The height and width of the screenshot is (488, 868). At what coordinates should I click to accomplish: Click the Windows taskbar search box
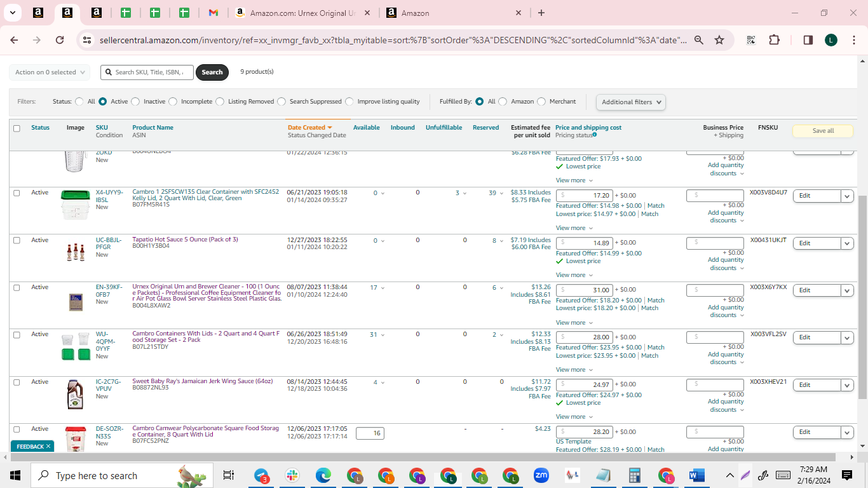click(x=121, y=475)
